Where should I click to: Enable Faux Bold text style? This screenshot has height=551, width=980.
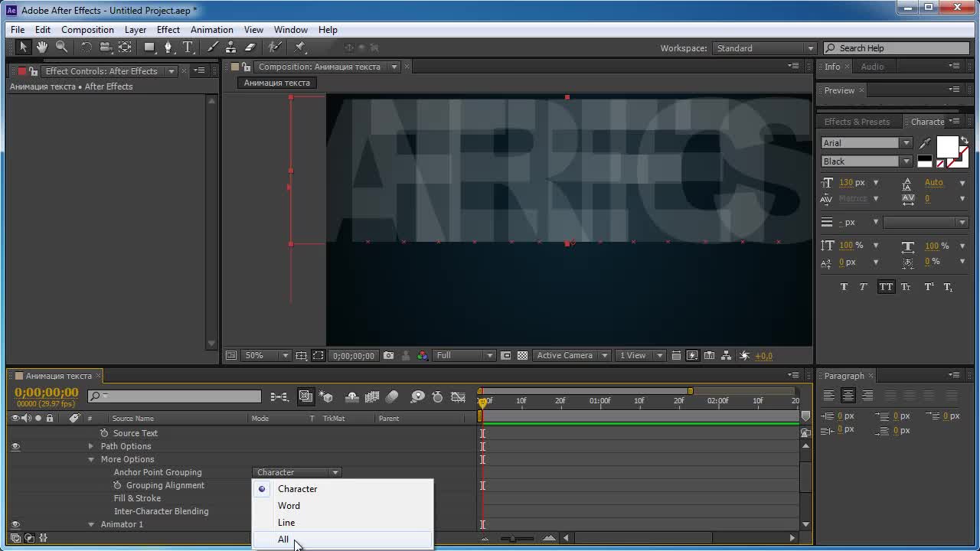[844, 287]
